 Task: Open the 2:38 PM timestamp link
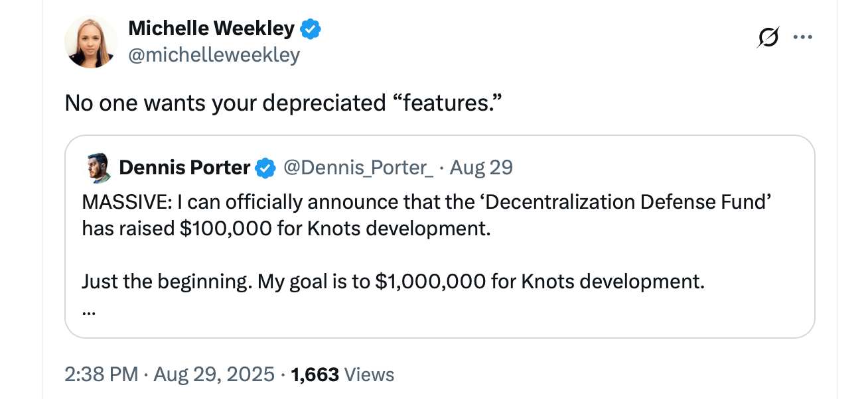click(x=102, y=374)
